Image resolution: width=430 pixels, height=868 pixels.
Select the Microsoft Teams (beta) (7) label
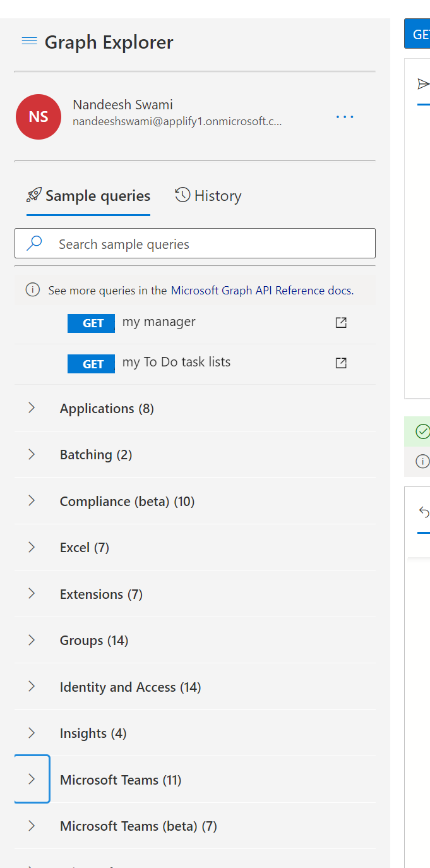coord(138,826)
